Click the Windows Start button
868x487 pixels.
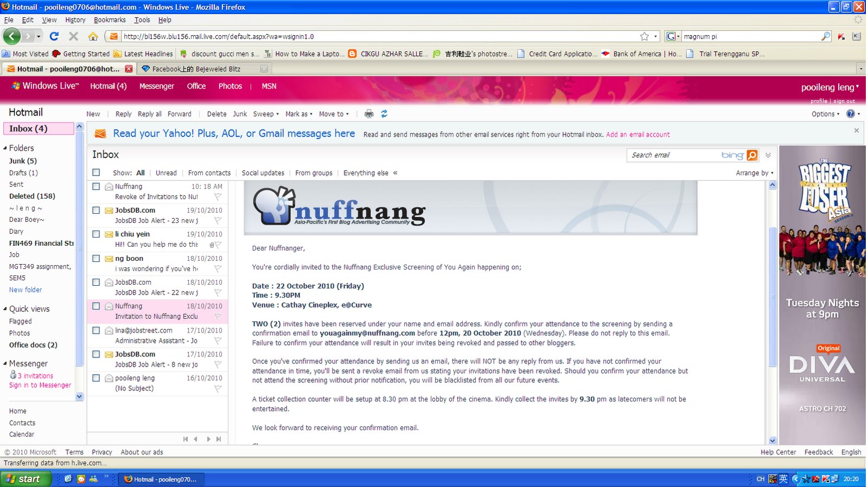point(25,479)
